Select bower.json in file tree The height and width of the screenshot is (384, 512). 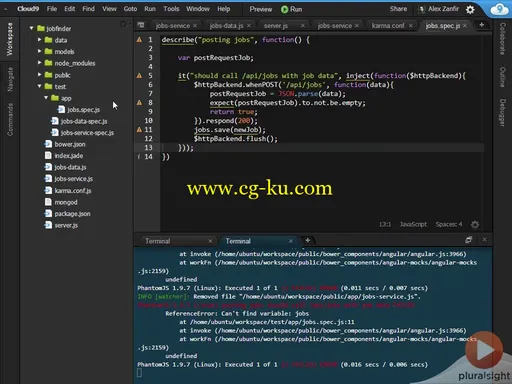(x=70, y=144)
